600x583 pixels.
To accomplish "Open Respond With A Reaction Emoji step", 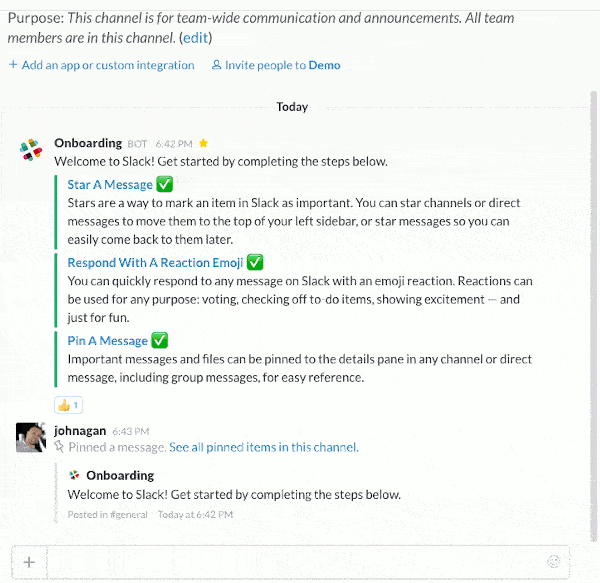I will coord(155,263).
